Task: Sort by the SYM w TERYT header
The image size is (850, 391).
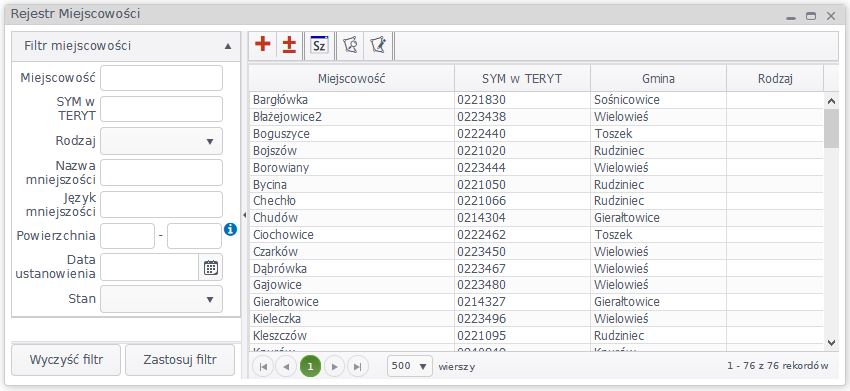Action: (x=522, y=79)
